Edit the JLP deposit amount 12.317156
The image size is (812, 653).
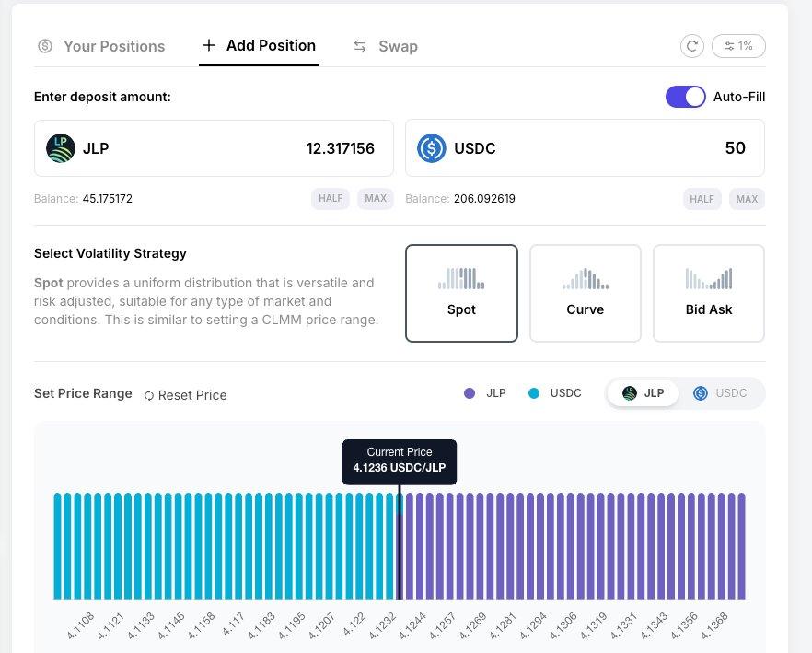341,148
